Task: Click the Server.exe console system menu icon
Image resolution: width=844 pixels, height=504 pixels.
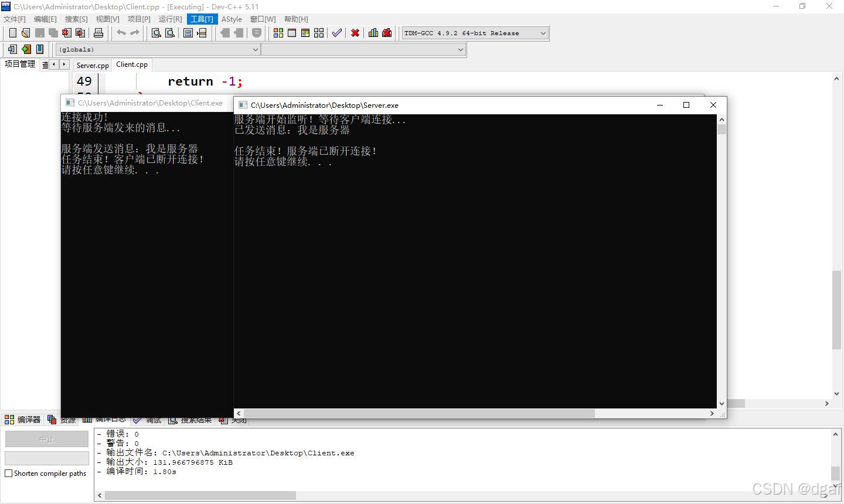Action: tap(243, 105)
